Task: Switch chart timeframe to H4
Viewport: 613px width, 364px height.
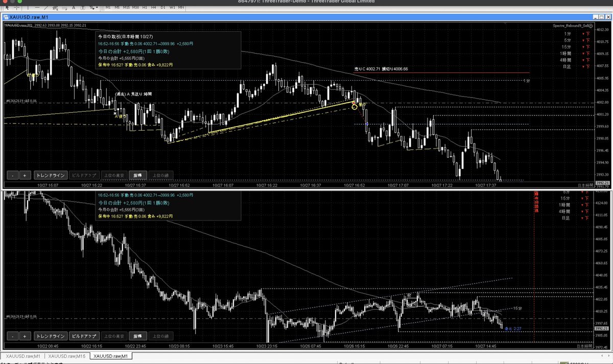Action: click(154, 8)
